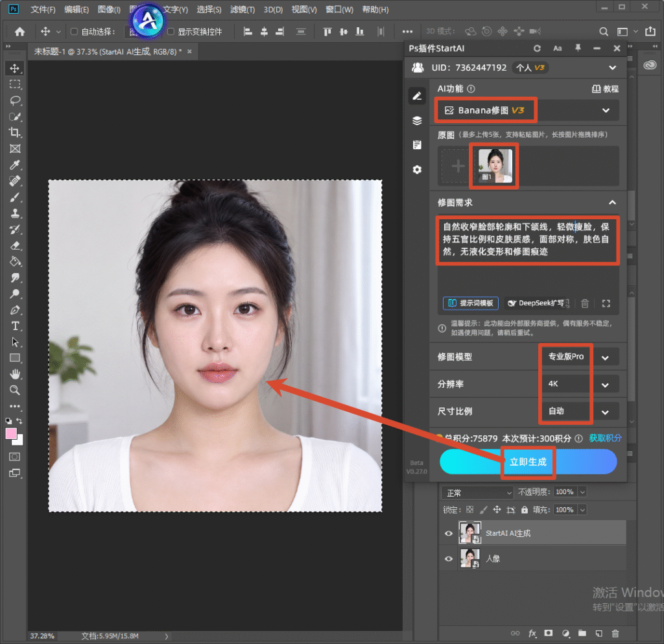Open the Banana修图 AI function dropdown
The image size is (664, 644).
527,110
